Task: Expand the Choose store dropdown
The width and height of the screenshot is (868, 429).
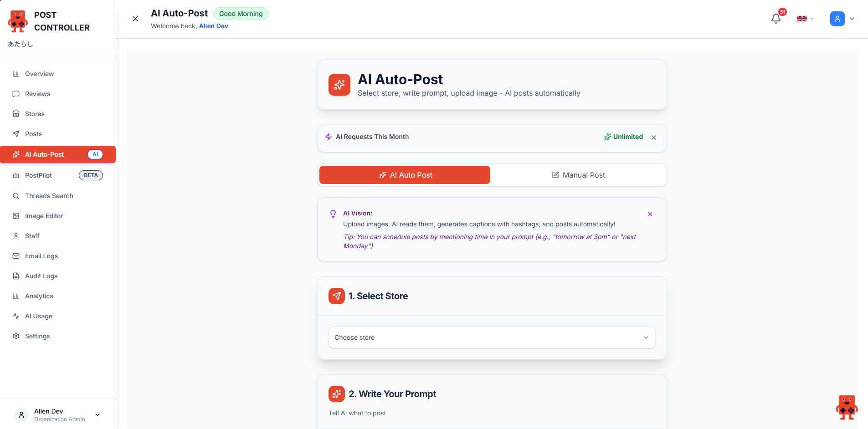Action: coord(492,337)
